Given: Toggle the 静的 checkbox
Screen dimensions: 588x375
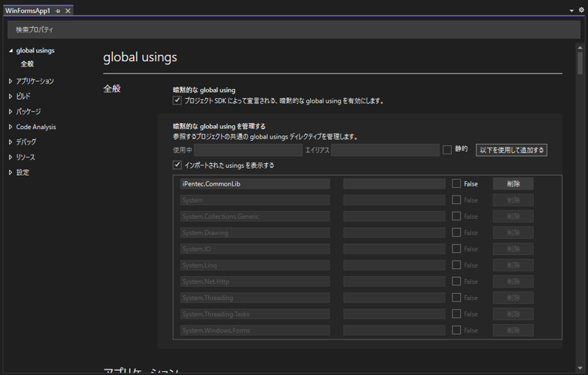Looking at the screenshot, I should tap(447, 150).
